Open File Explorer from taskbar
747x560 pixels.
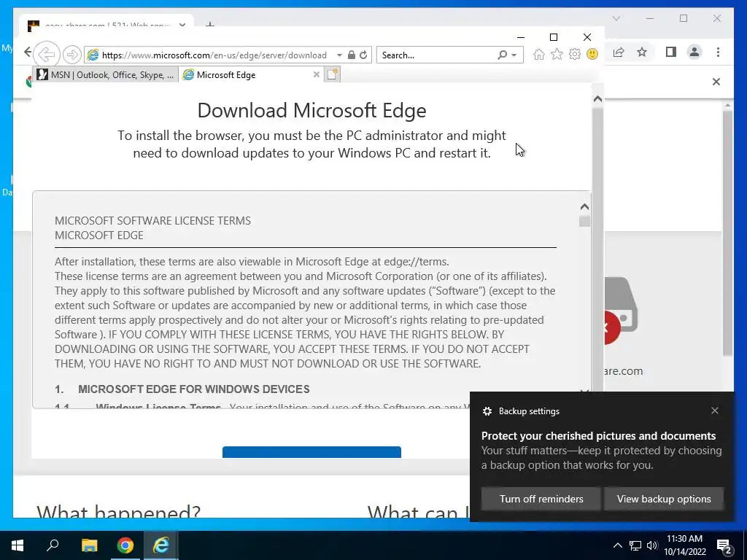[89, 545]
